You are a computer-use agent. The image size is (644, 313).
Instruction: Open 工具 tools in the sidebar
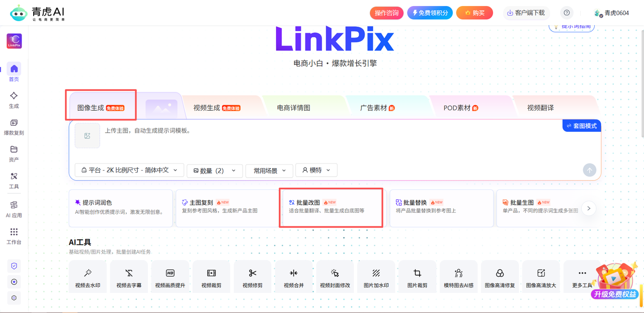pyautogui.click(x=14, y=180)
